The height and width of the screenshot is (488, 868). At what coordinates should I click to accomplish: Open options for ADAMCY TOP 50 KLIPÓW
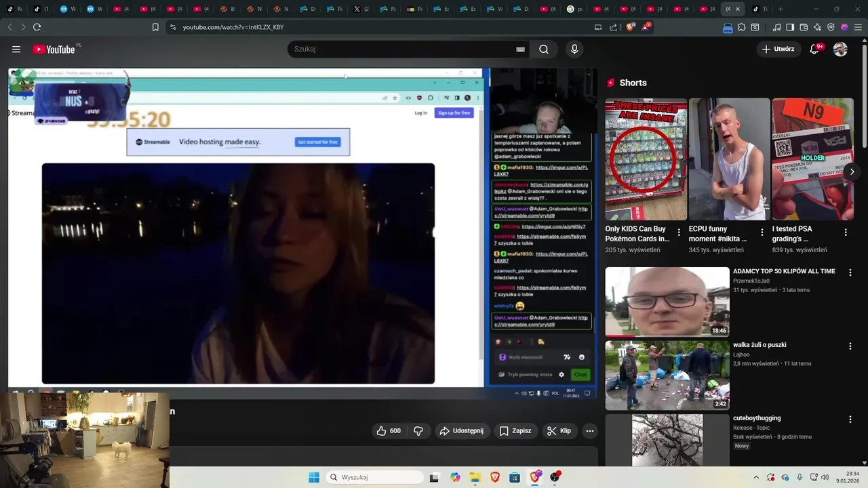coord(850,272)
